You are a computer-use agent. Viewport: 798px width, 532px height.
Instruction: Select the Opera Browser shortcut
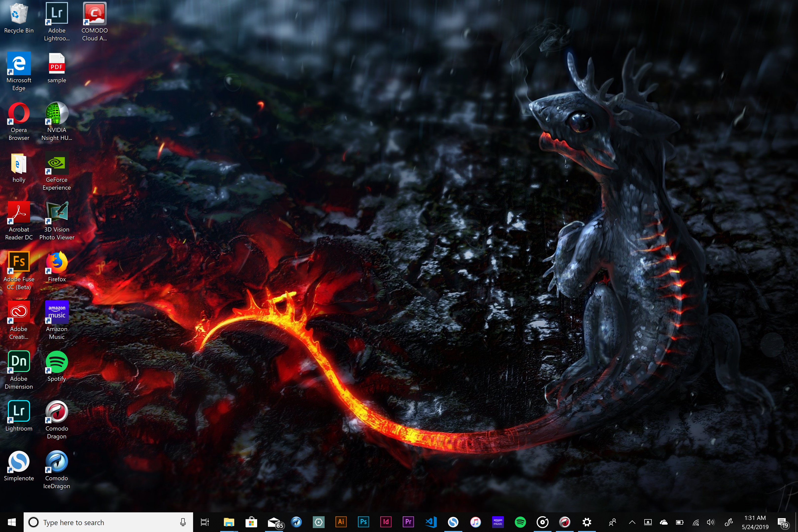pyautogui.click(x=19, y=114)
